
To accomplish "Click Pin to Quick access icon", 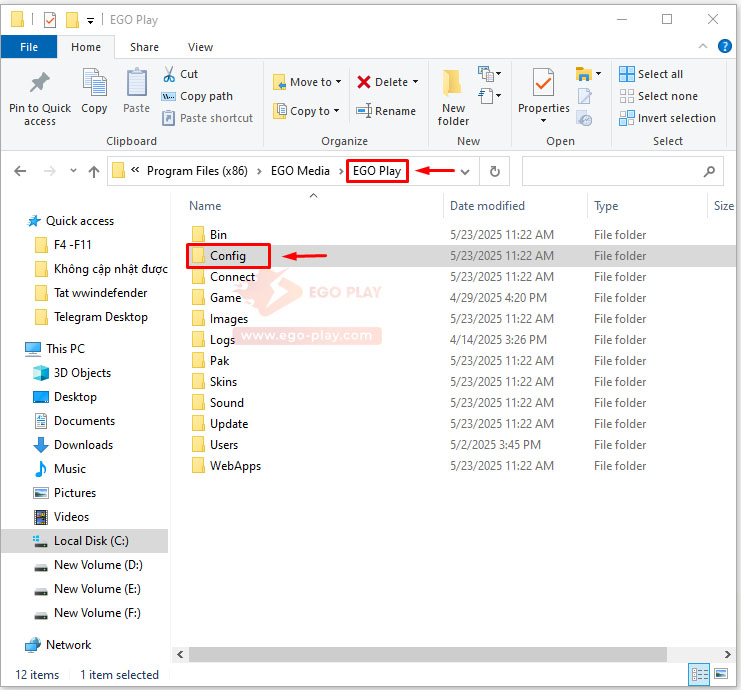I will 40,83.
